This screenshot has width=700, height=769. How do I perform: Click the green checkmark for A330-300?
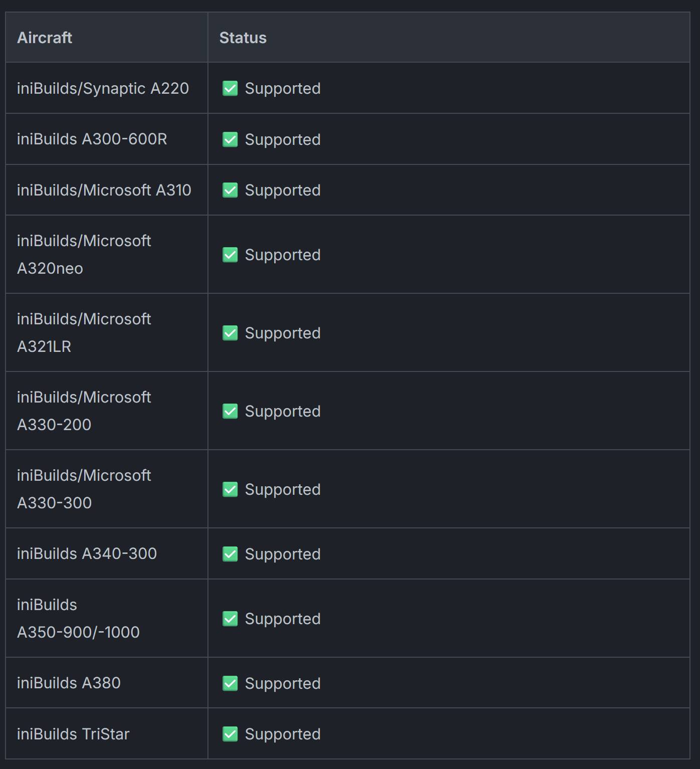[x=230, y=489]
